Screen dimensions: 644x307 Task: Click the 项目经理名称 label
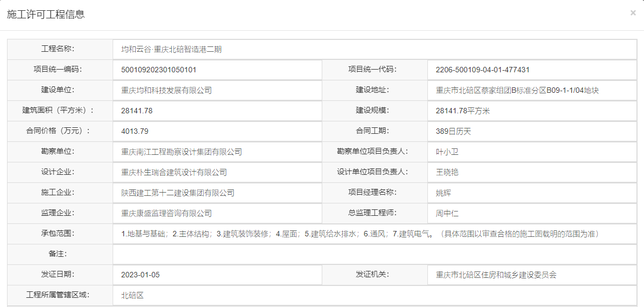click(372, 193)
